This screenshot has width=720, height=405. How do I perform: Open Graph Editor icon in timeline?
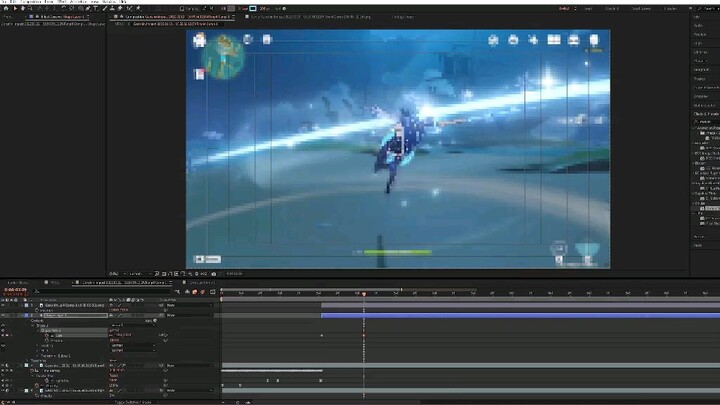coord(213,292)
